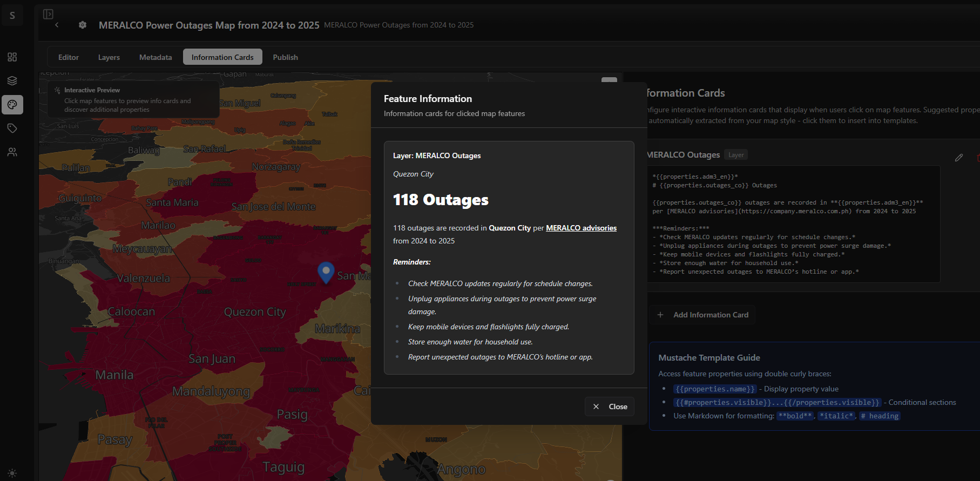The image size is (980, 481).
Task: Open the Publish tab
Action: [x=285, y=57]
